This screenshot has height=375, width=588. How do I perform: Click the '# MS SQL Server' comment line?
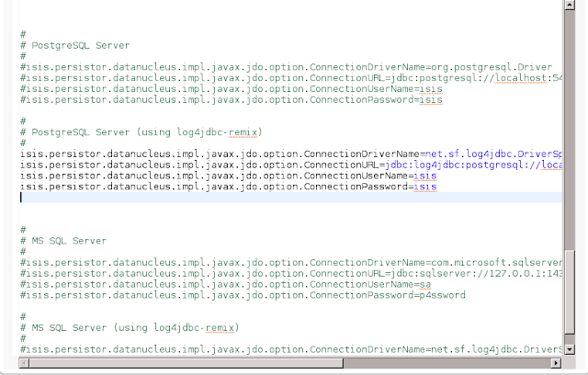point(63,241)
